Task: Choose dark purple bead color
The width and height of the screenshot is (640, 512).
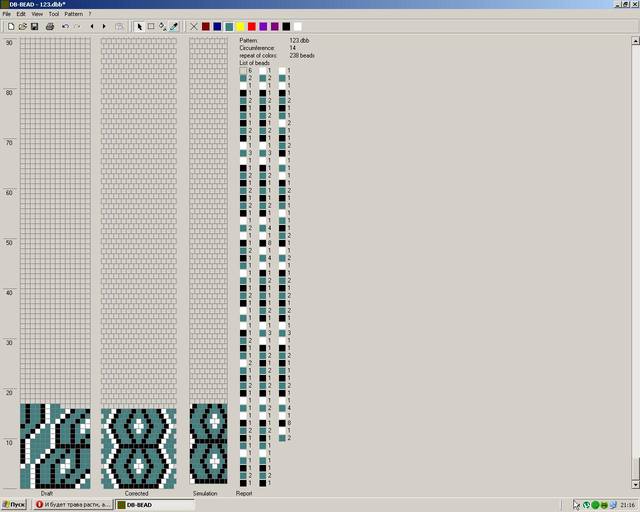Action: click(x=275, y=27)
